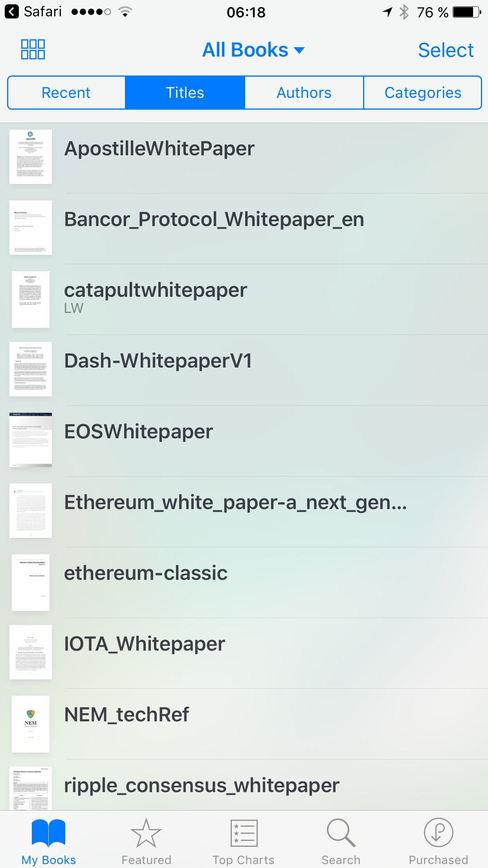Screen dimensions: 488x868
Task: Open the NEM_techRef book
Action: [244, 724]
